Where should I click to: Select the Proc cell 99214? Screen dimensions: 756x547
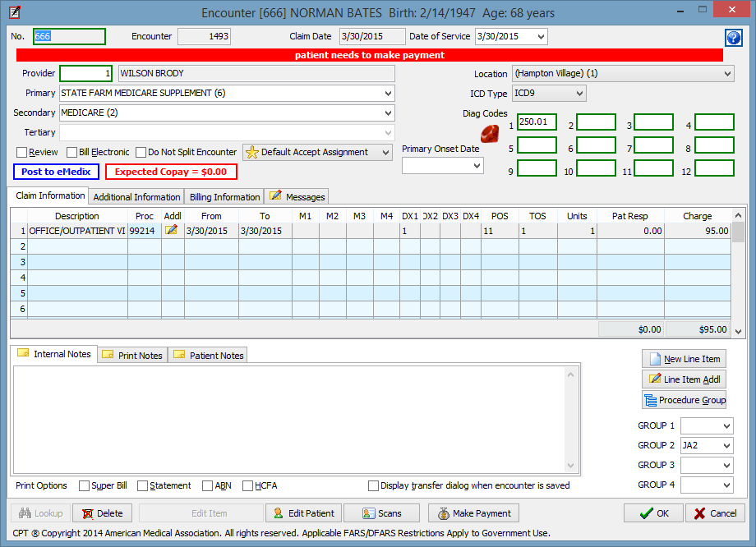(x=145, y=231)
